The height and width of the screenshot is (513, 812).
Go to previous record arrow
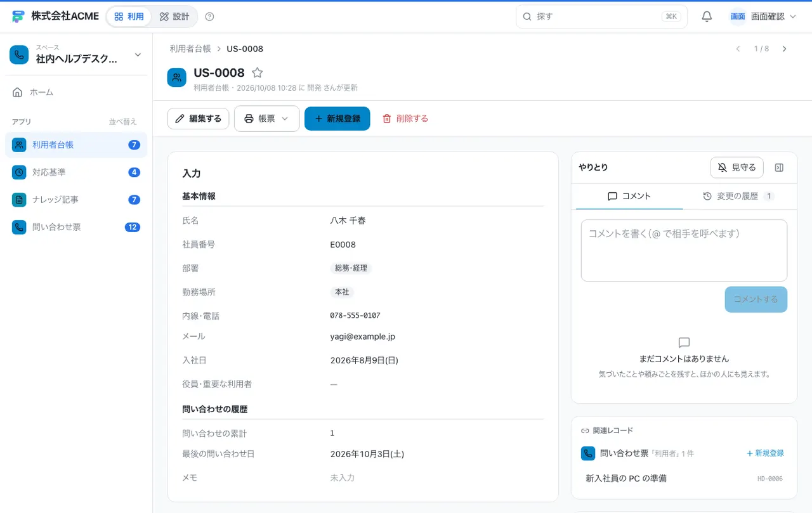coord(738,49)
